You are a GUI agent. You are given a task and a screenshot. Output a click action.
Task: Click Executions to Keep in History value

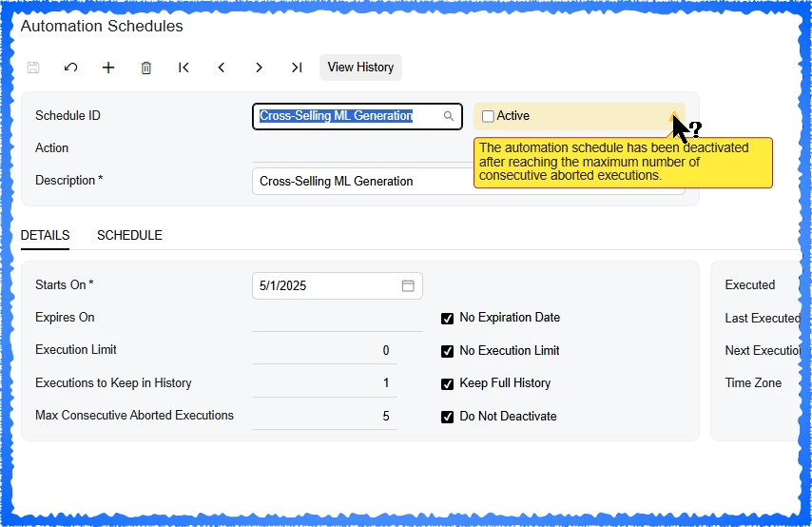coord(324,383)
